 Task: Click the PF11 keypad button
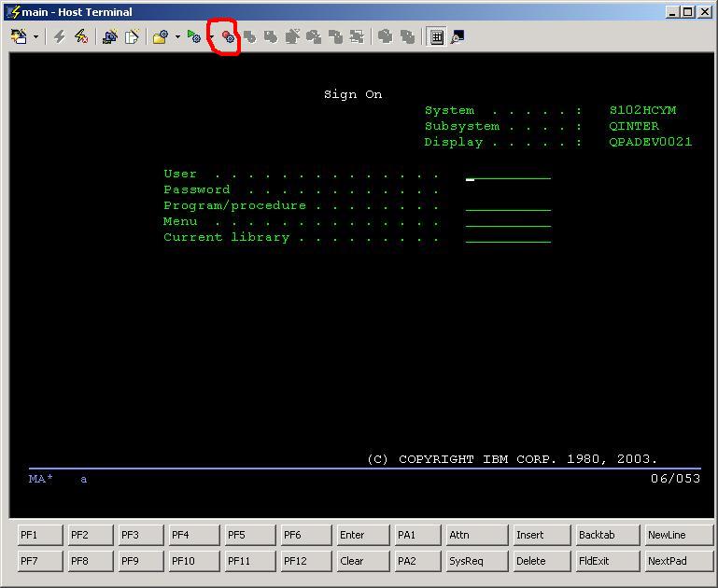250,561
